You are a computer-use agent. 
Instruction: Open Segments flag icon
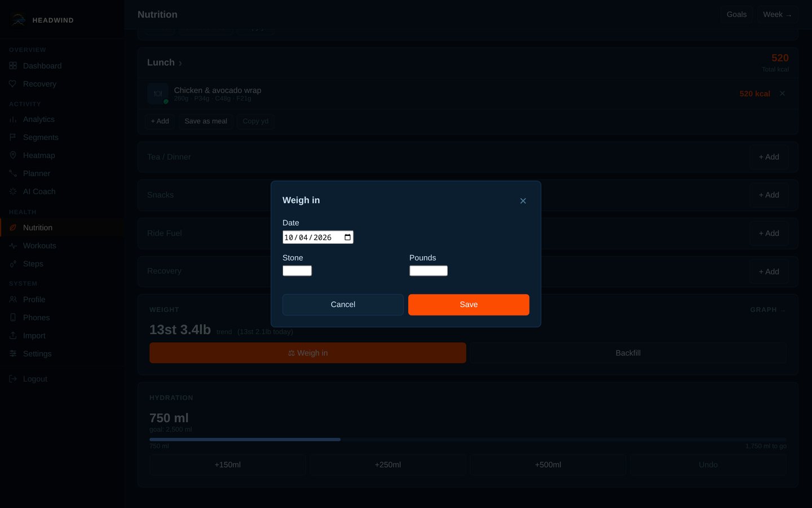tap(13, 137)
